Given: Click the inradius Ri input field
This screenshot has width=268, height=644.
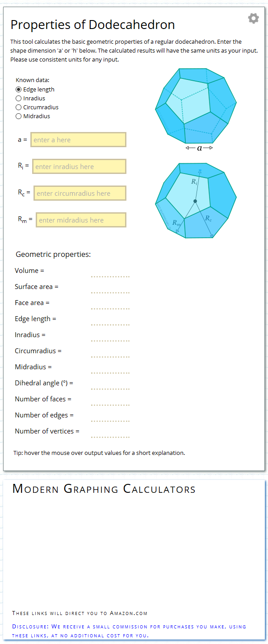Looking at the screenshot, I should 79,166.
